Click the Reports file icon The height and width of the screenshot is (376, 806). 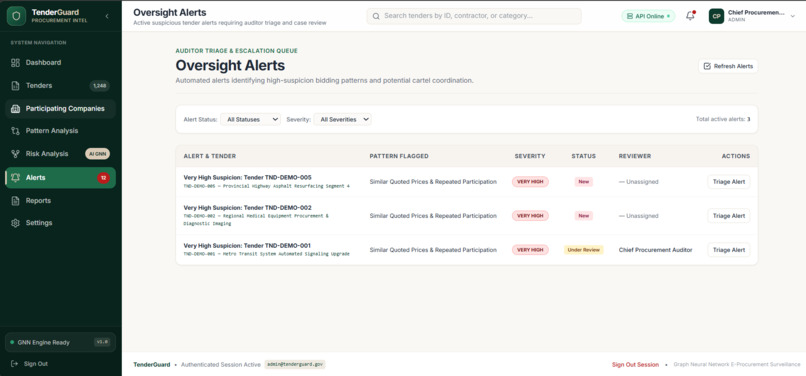15,201
